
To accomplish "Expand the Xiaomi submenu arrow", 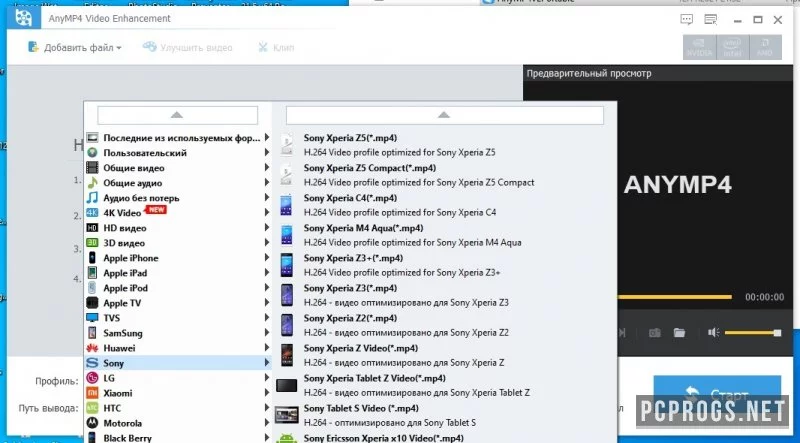I will 267,393.
